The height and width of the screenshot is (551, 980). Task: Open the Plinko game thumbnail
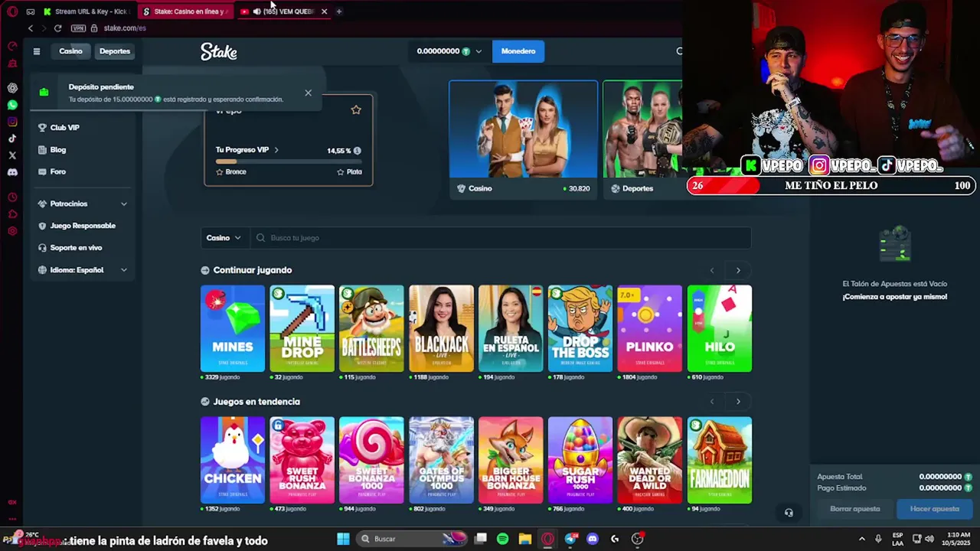[x=650, y=328]
